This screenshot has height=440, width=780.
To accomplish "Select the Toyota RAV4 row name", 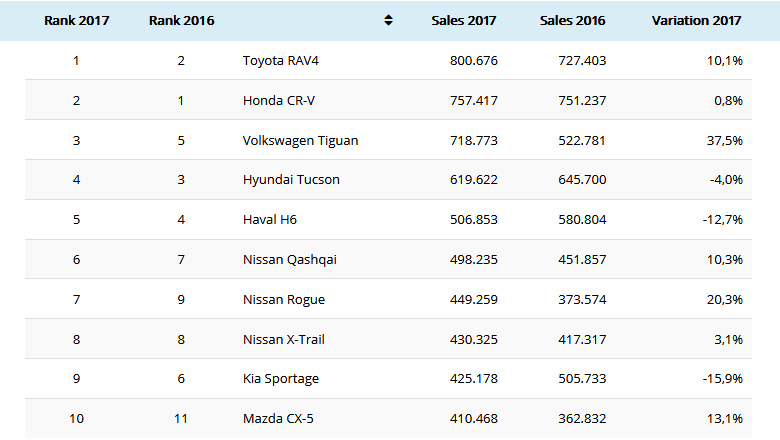I will point(281,61).
